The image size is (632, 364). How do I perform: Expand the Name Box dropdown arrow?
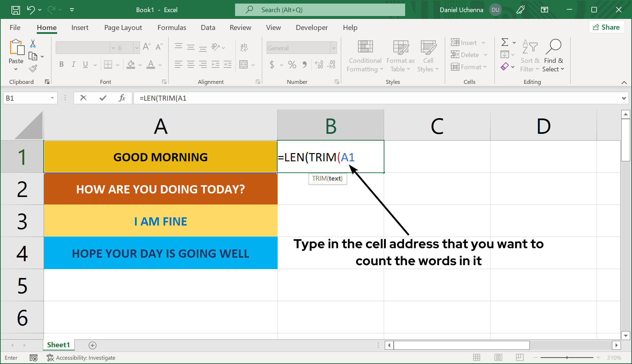[52, 98]
